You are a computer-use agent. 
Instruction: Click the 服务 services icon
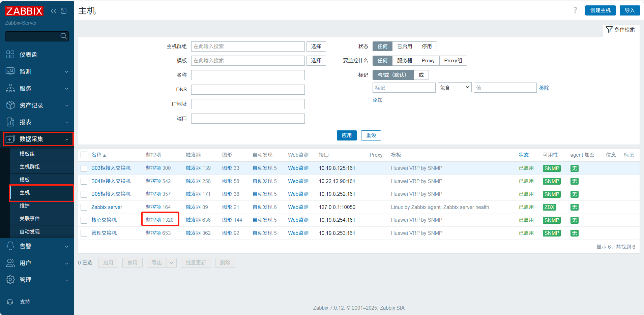(10, 88)
